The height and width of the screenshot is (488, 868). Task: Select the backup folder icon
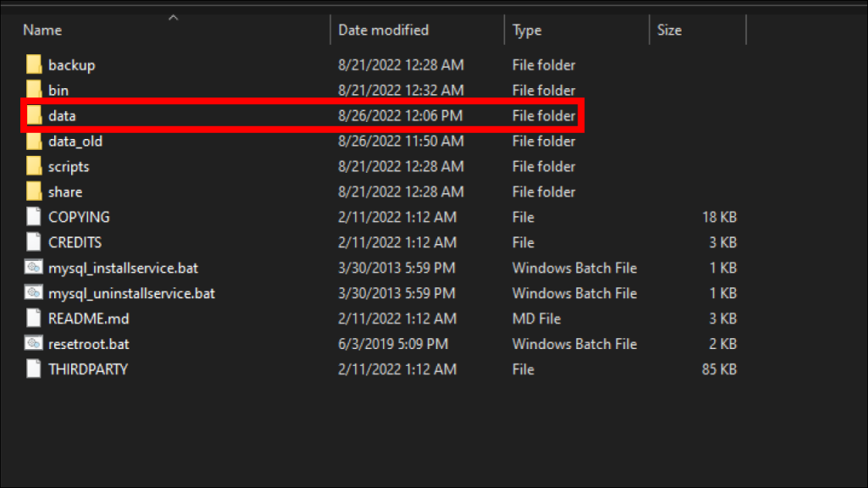click(x=34, y=64)
